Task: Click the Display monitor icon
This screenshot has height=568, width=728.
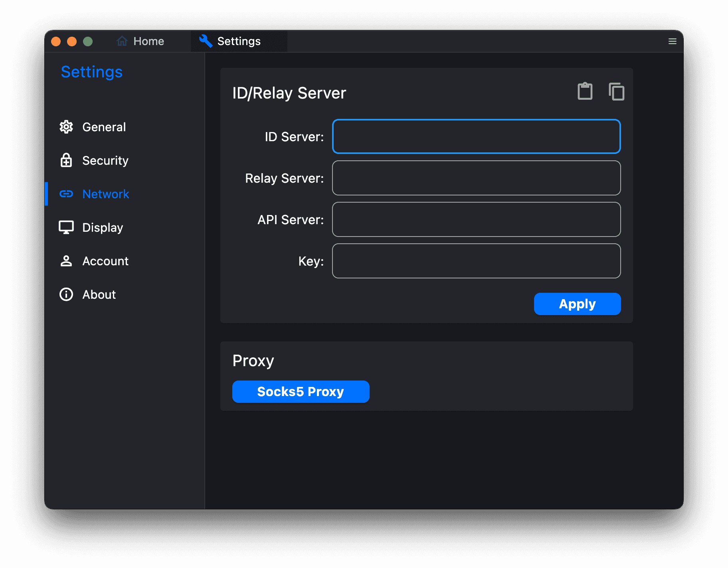Action: [x=66, y=227]
